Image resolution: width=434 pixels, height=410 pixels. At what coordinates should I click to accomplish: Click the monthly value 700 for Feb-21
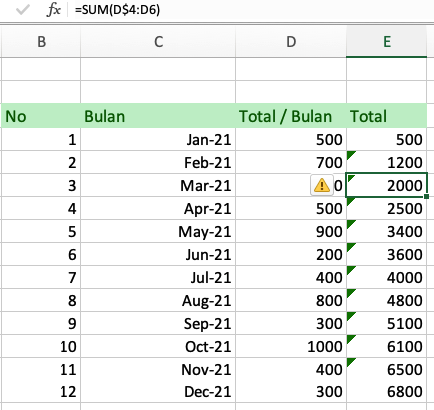click(291, 162)
